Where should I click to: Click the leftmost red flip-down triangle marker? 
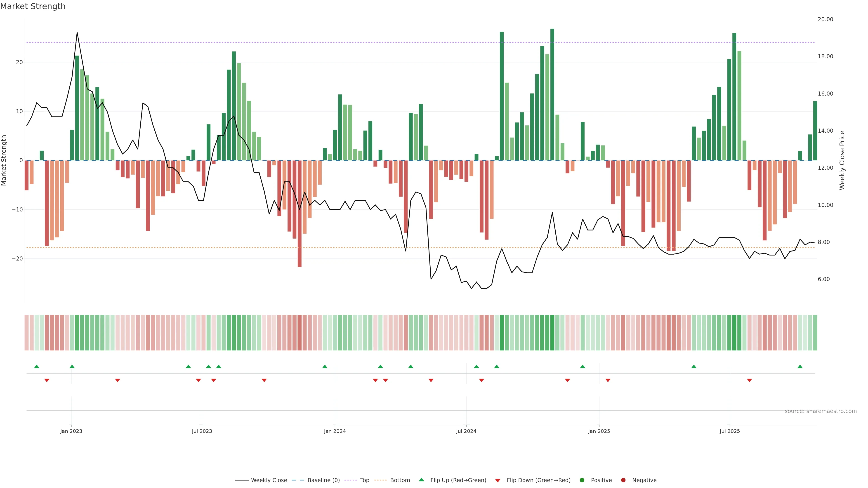pyautogui.click(x=47, y=380)
